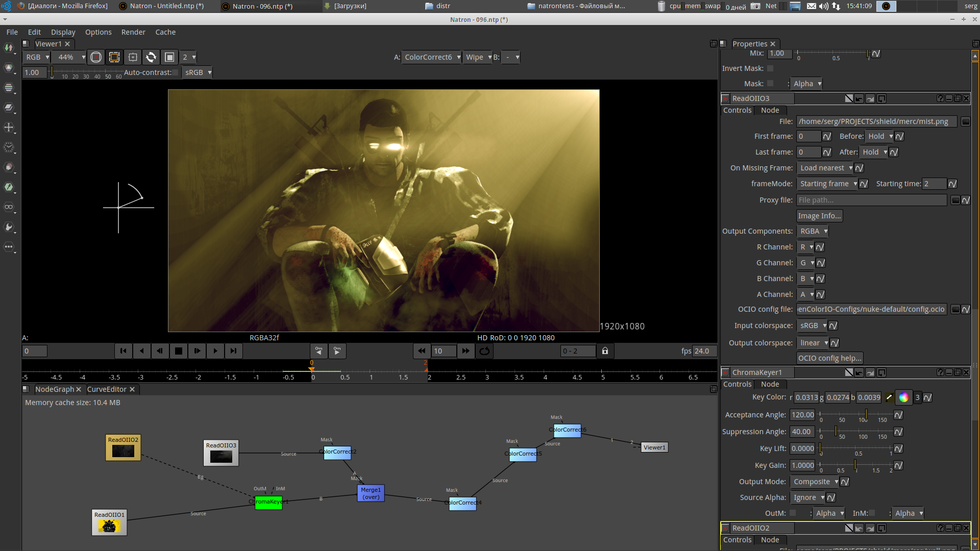Enable the OutM checkbox in ChromaKeyer1
Image resolution: width=980 pixels, height=551 pixels.
coord(793,513)
